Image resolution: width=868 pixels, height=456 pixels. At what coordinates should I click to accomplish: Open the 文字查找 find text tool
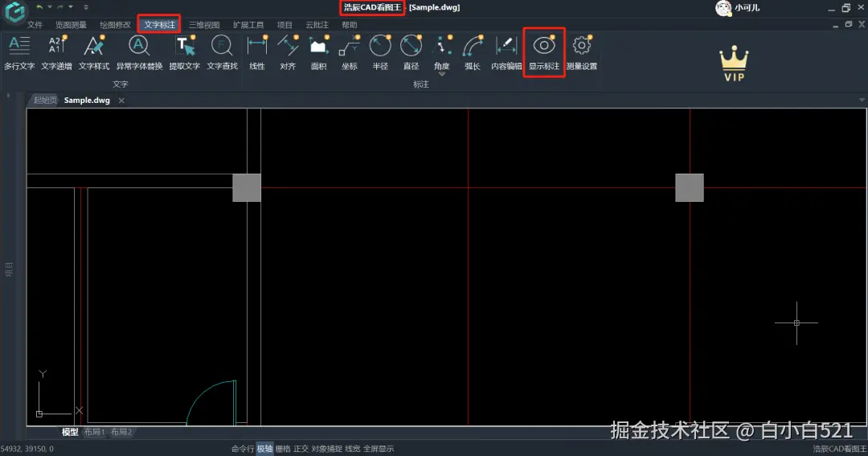point(222,52)
